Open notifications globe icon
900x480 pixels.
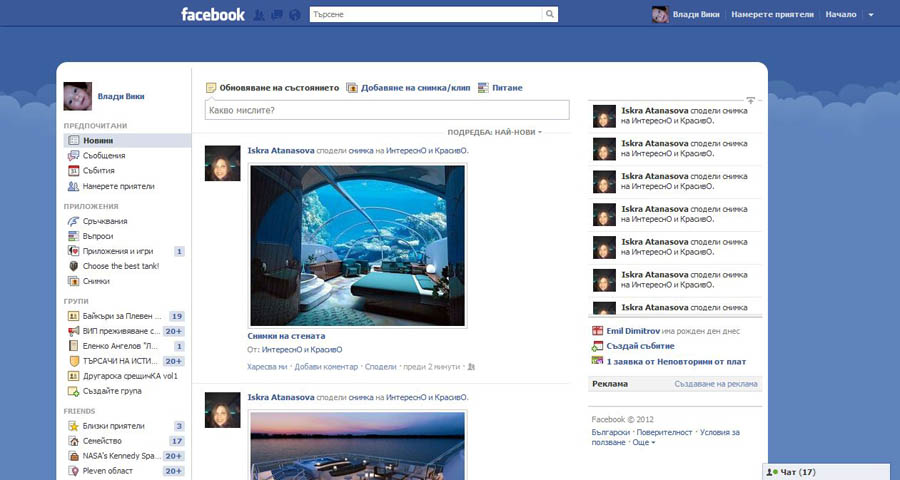pos(294,15)
